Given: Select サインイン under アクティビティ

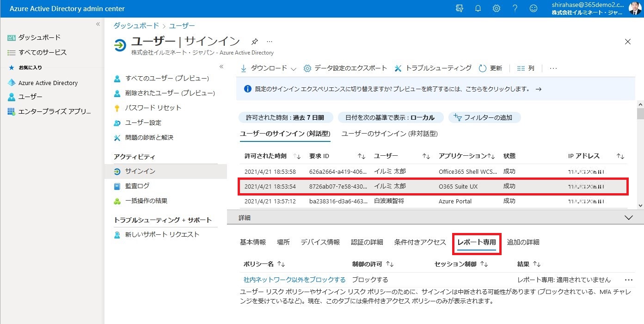Looking at the screenshot, I should pyautogui.click(x=166, y=171).
